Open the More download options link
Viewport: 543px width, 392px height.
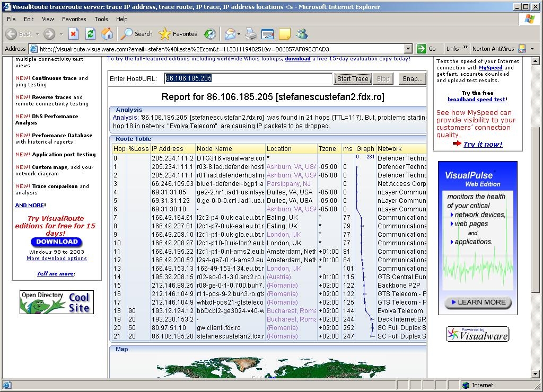[x=57, y=259]
